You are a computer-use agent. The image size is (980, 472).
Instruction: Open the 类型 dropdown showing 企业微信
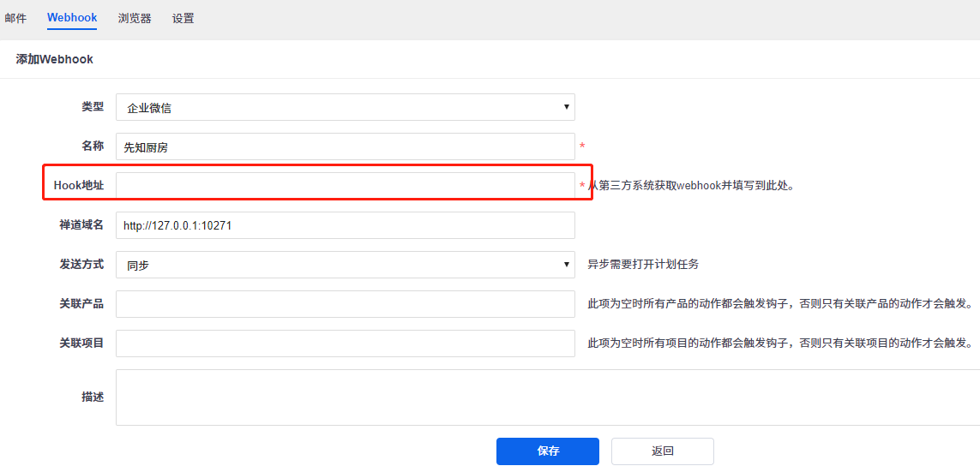[345, 107]
